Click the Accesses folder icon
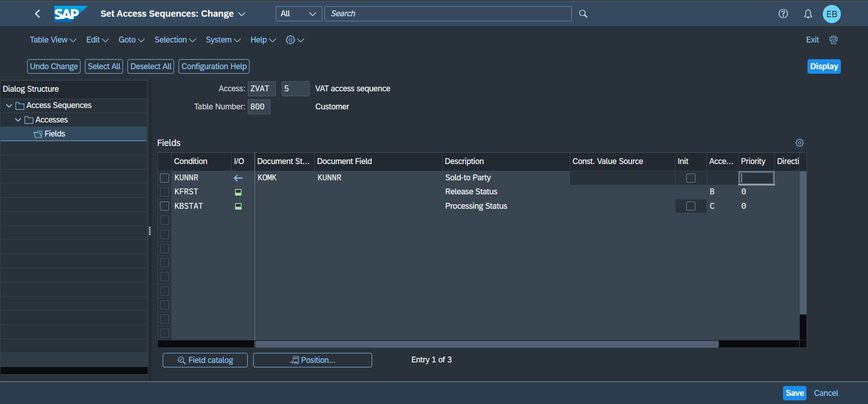This screenshot has width=868, height=404. (29, 120)
